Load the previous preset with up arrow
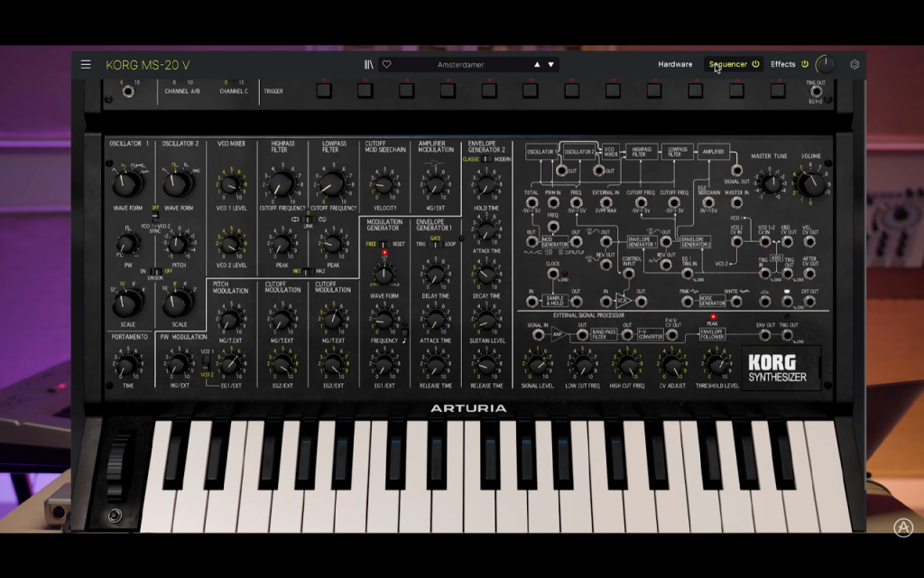The height and width of the screenshot is (578, 924). [x=537, y=64]
